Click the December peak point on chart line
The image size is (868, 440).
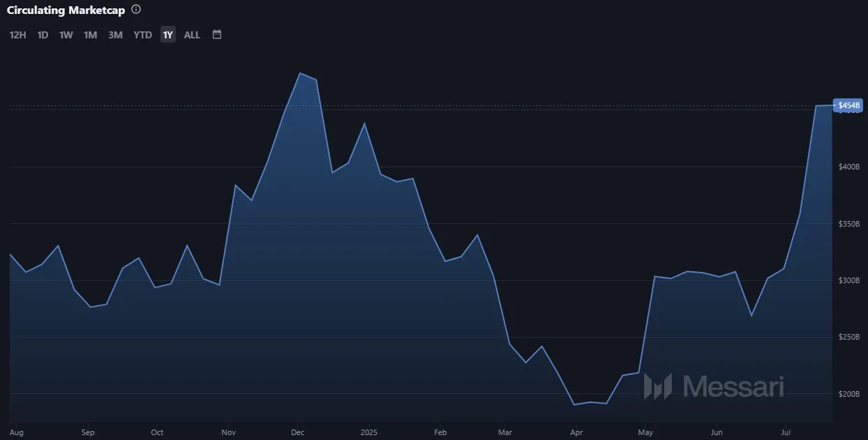click(x=300, y=73)
